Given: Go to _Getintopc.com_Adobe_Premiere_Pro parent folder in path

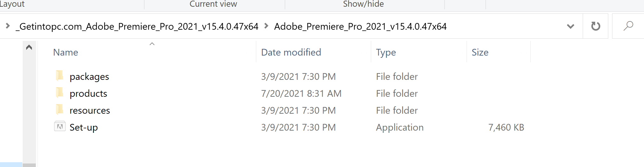Looking at the screenshot, I should (137, 26).
